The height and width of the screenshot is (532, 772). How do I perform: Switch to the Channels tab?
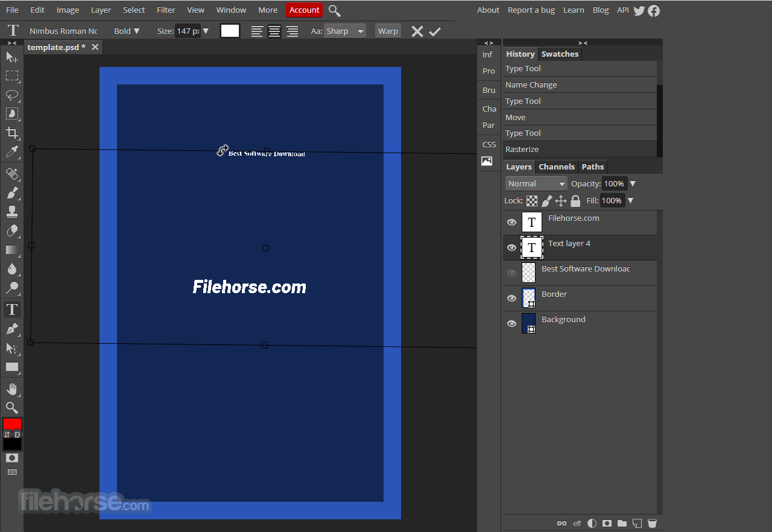(x=557, y=167)
